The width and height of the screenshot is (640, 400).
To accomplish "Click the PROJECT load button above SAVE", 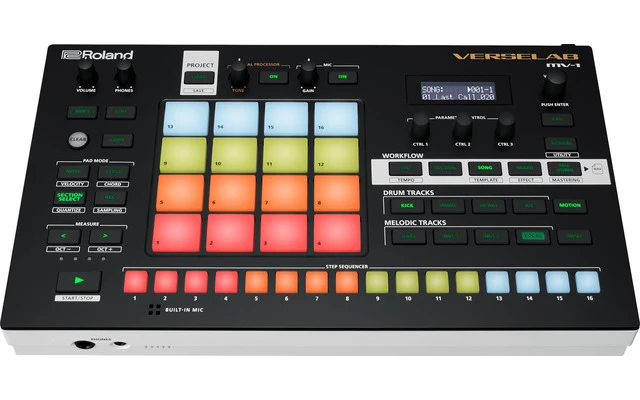I will pyautogui.click(x=199, y=77).
